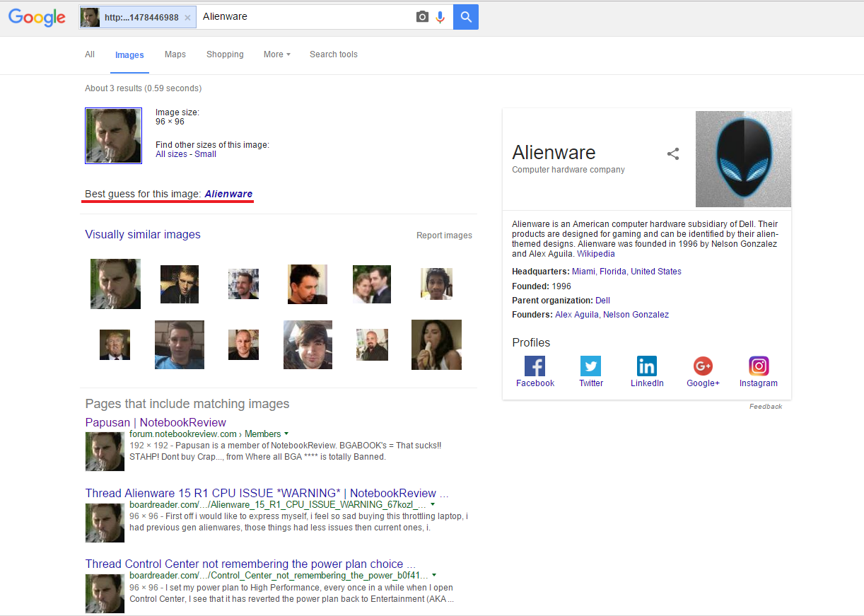Viewport: 864px width, 616px height.
Task: Click the Florida link
Action: (613, 272)
